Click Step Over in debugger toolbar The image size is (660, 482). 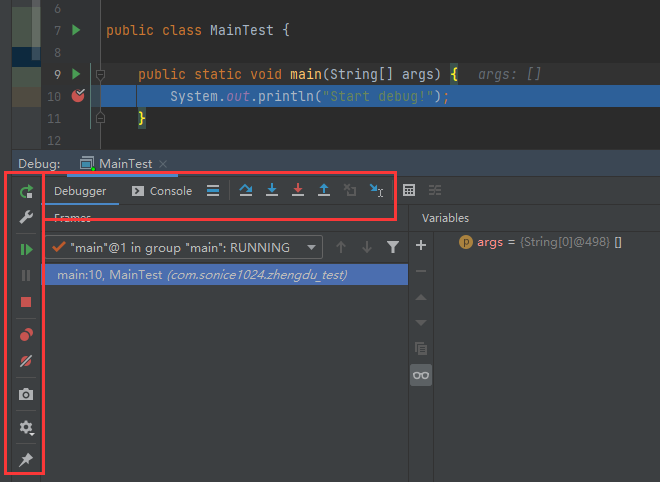coord(246,190)
